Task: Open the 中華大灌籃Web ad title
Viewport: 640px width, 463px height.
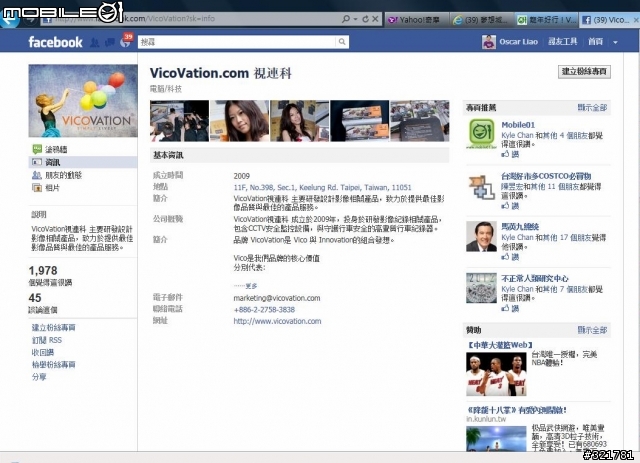Action: pos(500,345)
